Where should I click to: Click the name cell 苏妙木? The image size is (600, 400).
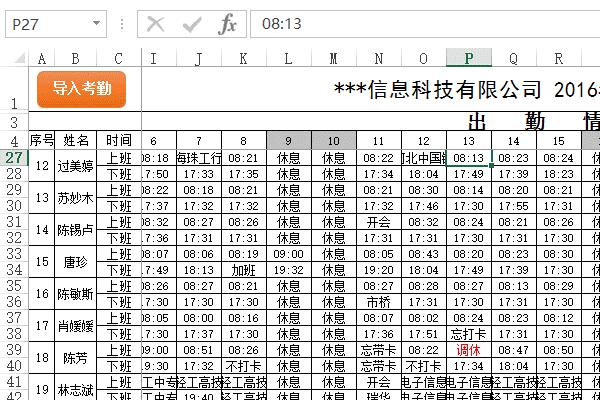click(75, 198)
